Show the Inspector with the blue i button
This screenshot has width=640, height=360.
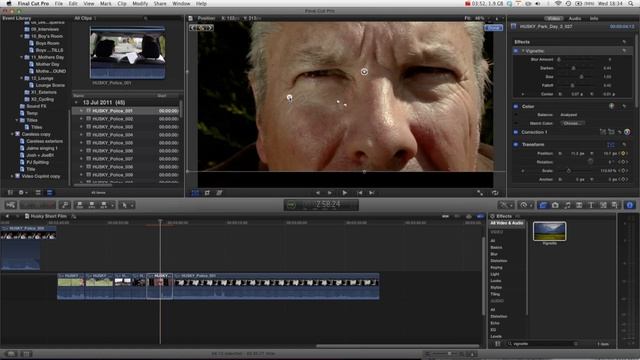[629, 205]
